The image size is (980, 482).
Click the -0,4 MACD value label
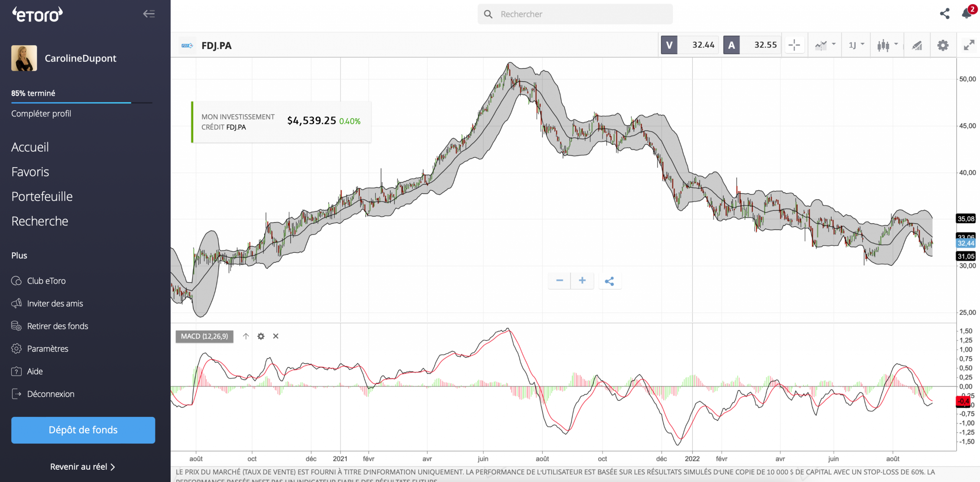(x=963, y=401)
